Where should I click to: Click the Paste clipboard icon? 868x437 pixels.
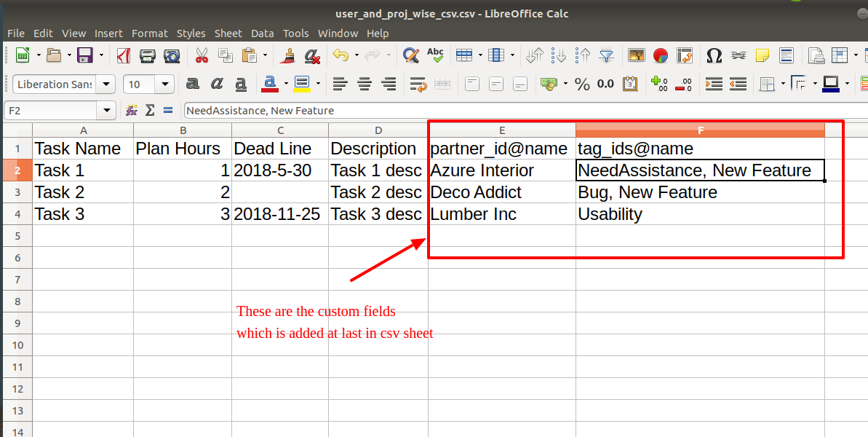coord(250,55)
